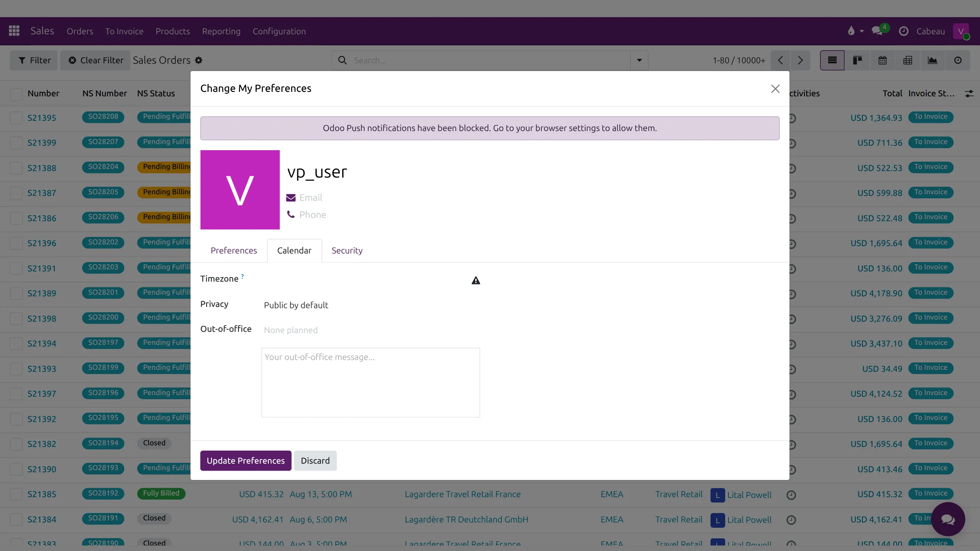This screenshot has width=980, height=551.
Task: Select checkbox for order S21382
Action: [16, 444]
